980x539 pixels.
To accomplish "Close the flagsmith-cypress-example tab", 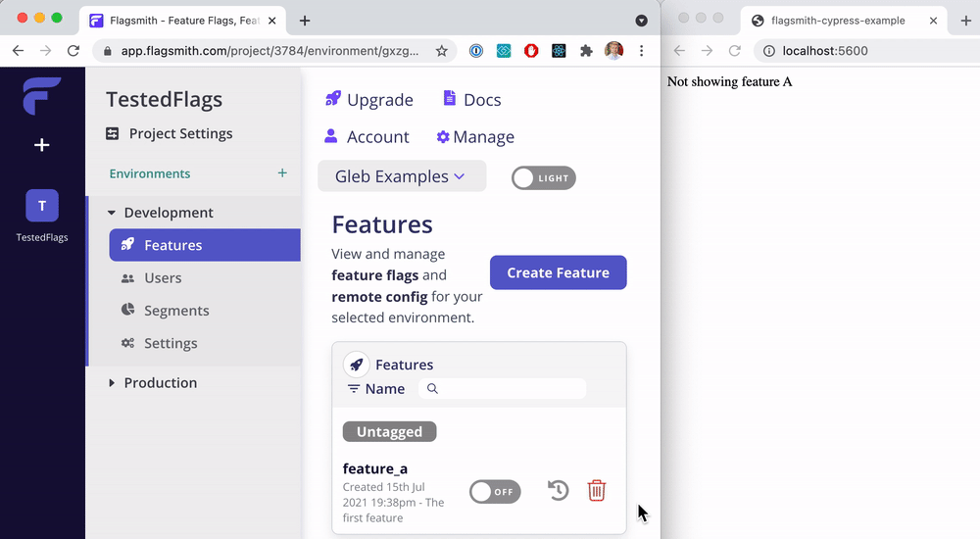I will pyautogui.click(x=933, y=21).
